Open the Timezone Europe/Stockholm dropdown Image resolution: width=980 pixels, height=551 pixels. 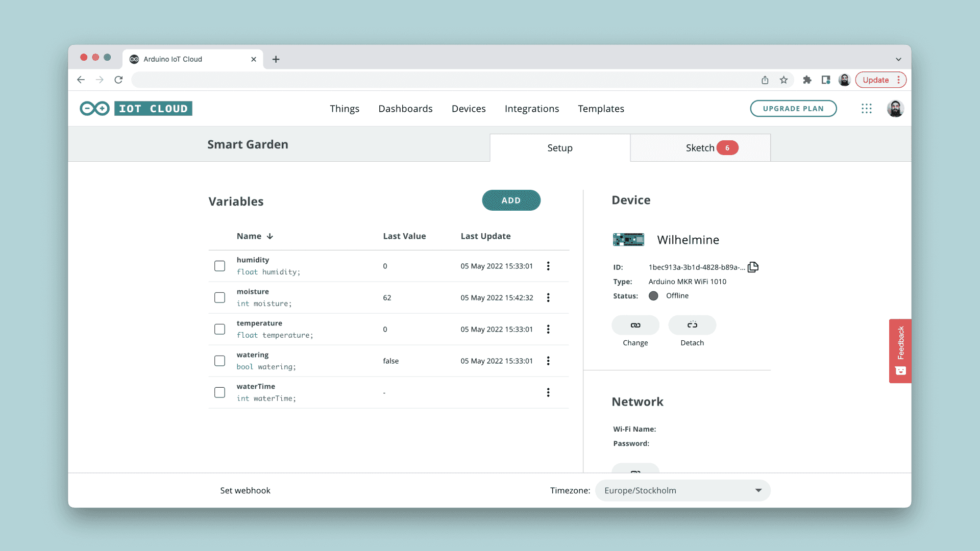(682, 490)
